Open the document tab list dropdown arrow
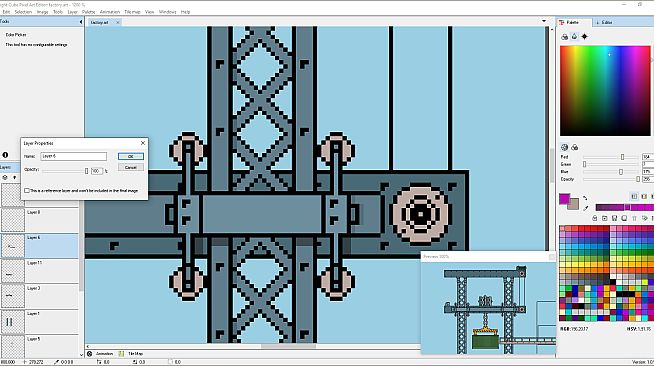Viewport: 654px width, 366px height. pos(544,21)
